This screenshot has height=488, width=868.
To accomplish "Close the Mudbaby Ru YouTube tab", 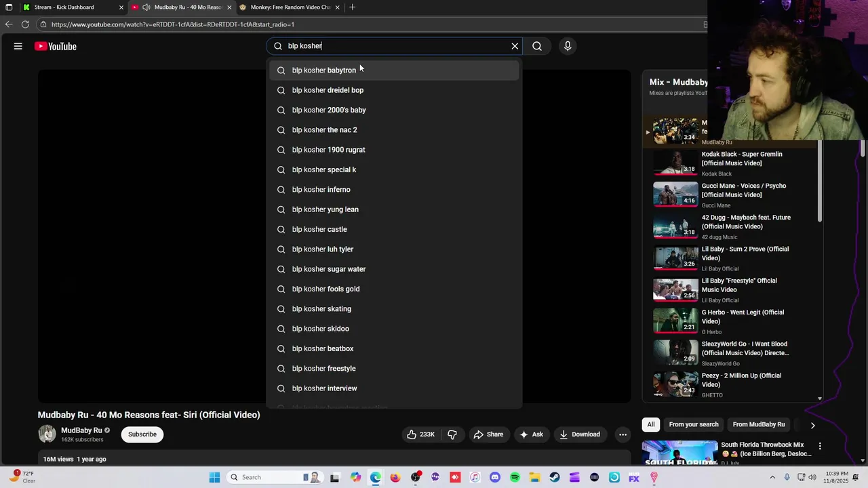I will [x=229, y=7].
